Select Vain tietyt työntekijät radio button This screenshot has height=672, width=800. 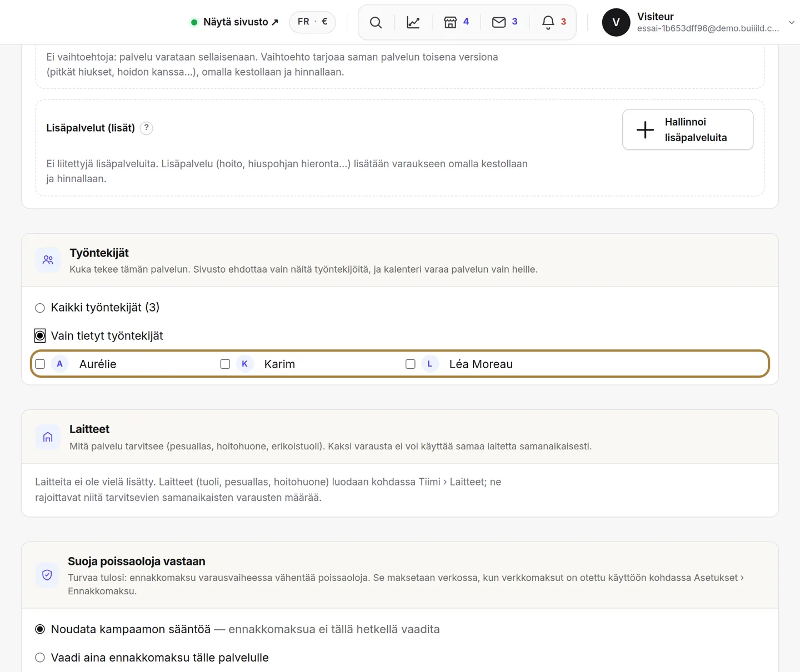click(40, 335)
